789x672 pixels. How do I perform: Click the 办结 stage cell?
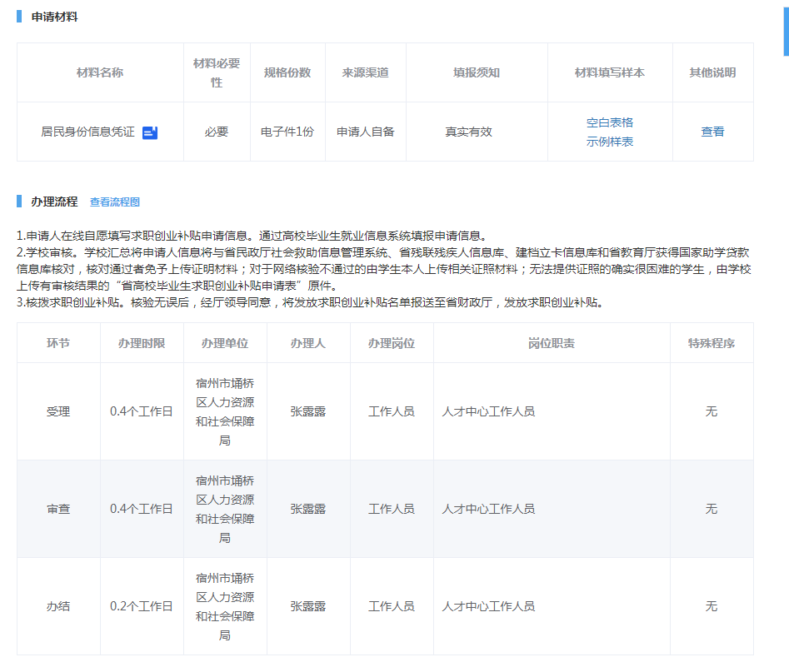point(58,606)
